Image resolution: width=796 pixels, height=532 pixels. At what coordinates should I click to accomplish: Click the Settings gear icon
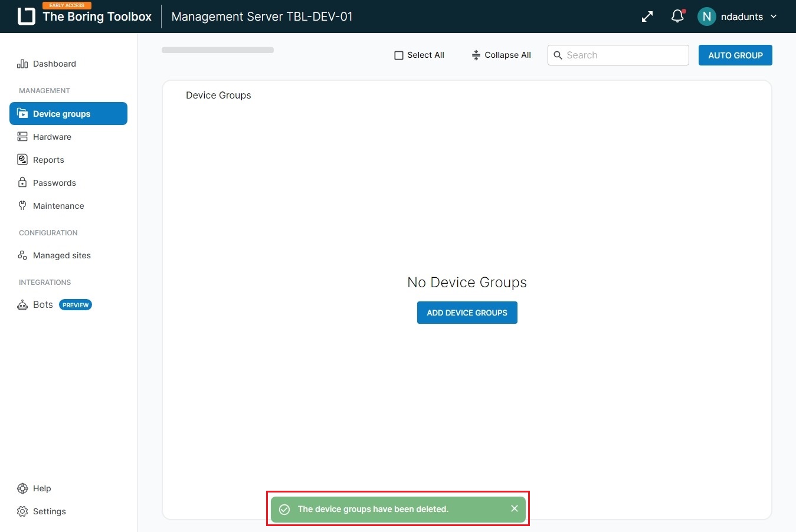coord(22,511)
